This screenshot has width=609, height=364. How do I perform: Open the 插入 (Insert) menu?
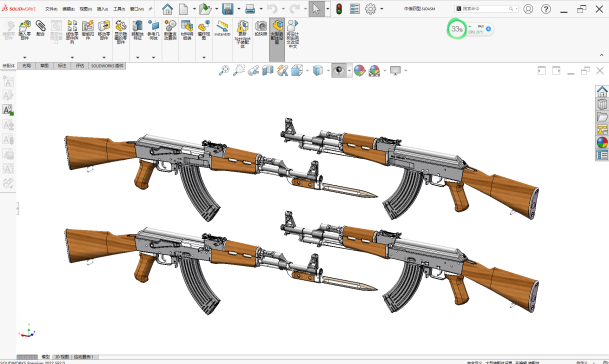click(103, 9)
